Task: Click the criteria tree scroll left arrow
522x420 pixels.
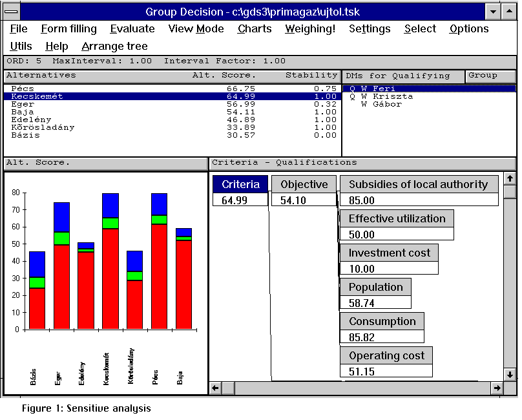Action: coord(215,388)
